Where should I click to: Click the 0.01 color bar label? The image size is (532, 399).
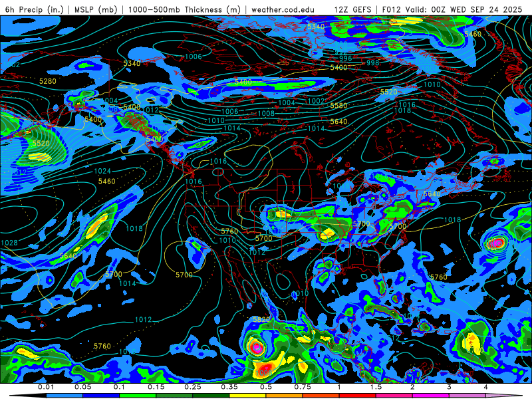(x=46, y=387)
